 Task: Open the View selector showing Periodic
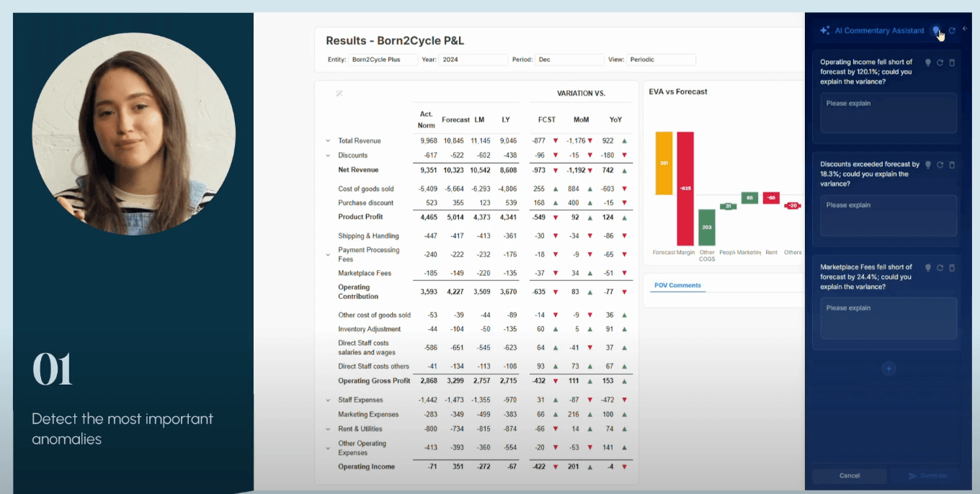click(661, 60)
